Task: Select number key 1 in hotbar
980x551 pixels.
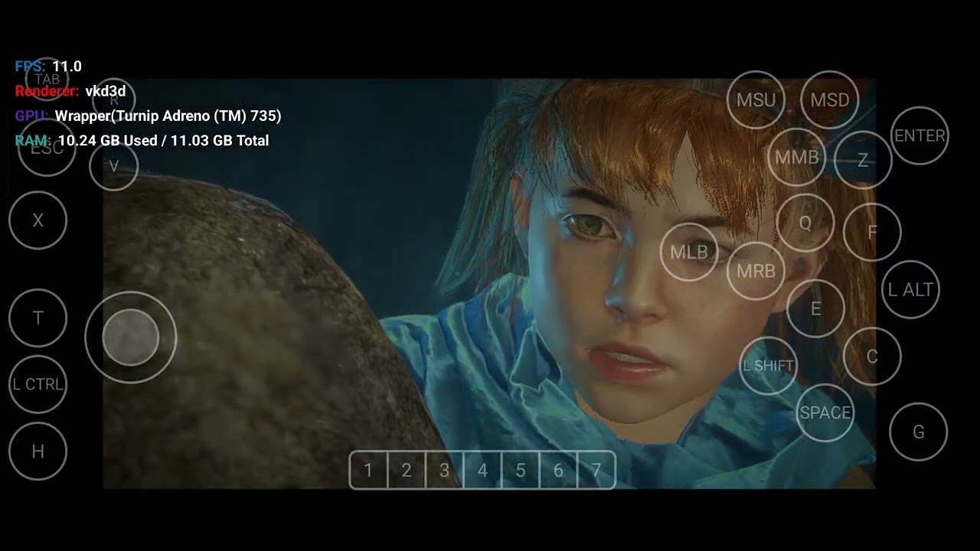Action: point(368,470)
